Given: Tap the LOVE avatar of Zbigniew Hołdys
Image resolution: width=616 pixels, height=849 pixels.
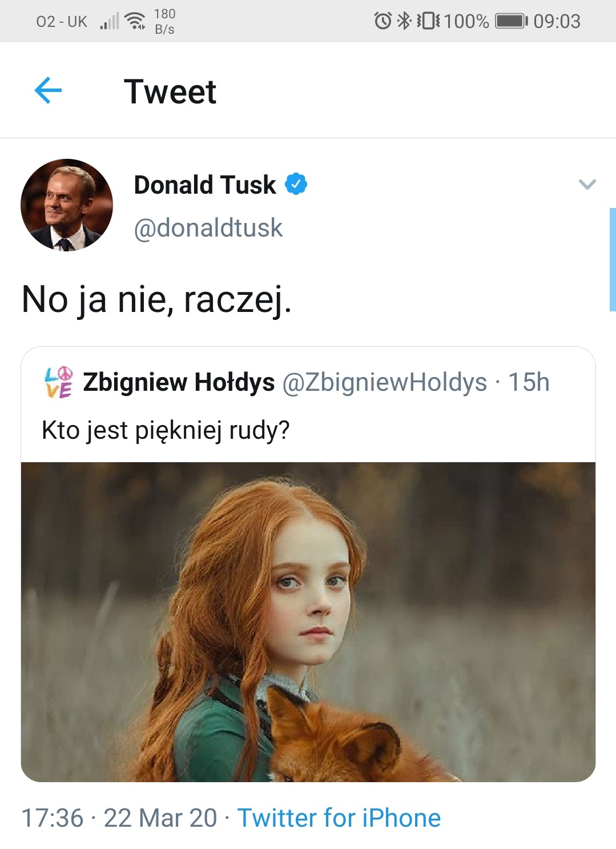Looking at the screenshot, I should tap(58, 382).
